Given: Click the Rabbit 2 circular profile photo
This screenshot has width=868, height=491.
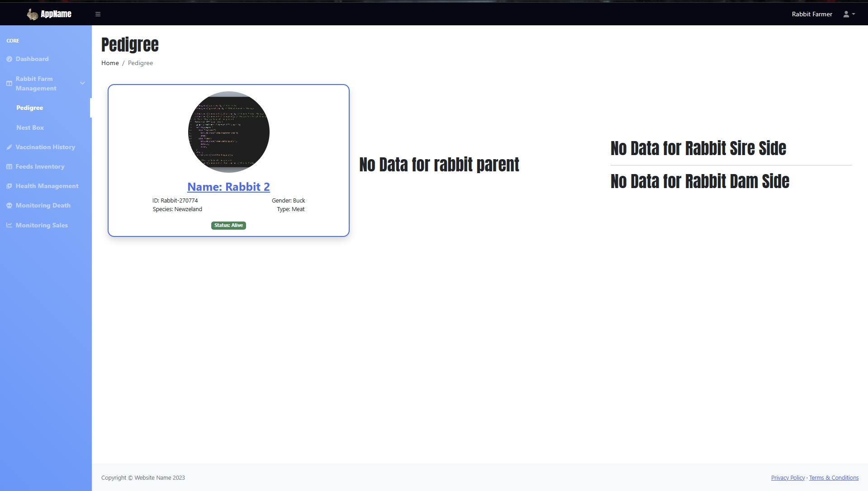Looking at the screenshot, I should 228,132.
